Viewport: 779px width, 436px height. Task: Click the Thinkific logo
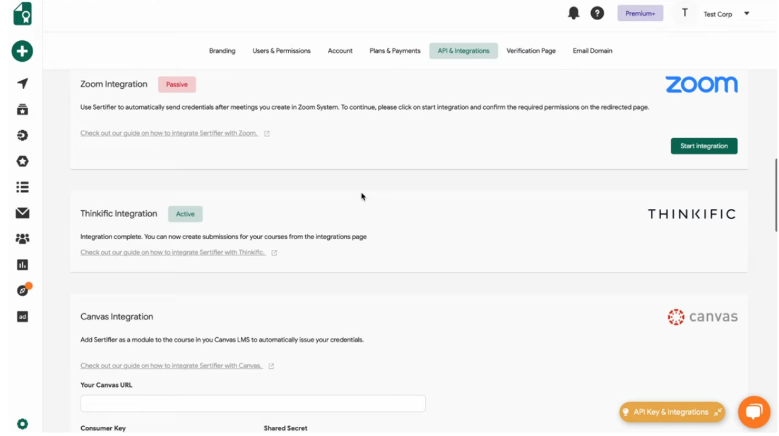692,214
